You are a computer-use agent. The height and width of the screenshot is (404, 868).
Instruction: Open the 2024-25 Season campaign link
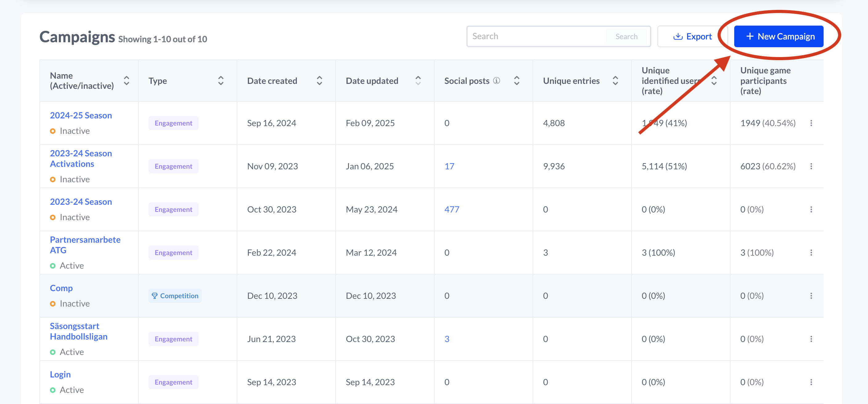[81, 115]
